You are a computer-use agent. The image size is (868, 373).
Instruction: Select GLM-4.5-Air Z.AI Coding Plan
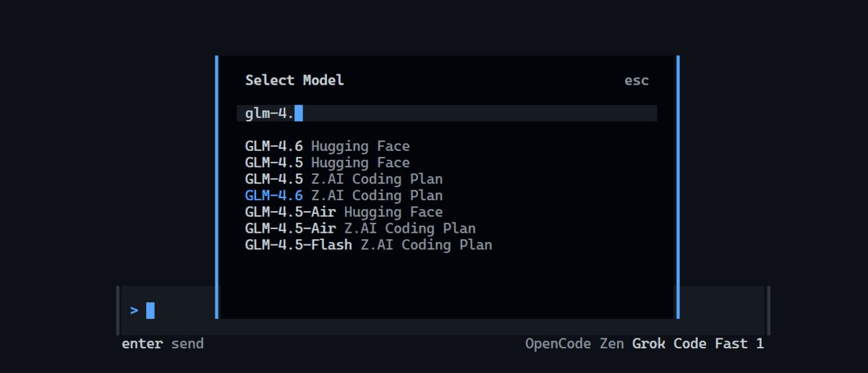[360, 229]
